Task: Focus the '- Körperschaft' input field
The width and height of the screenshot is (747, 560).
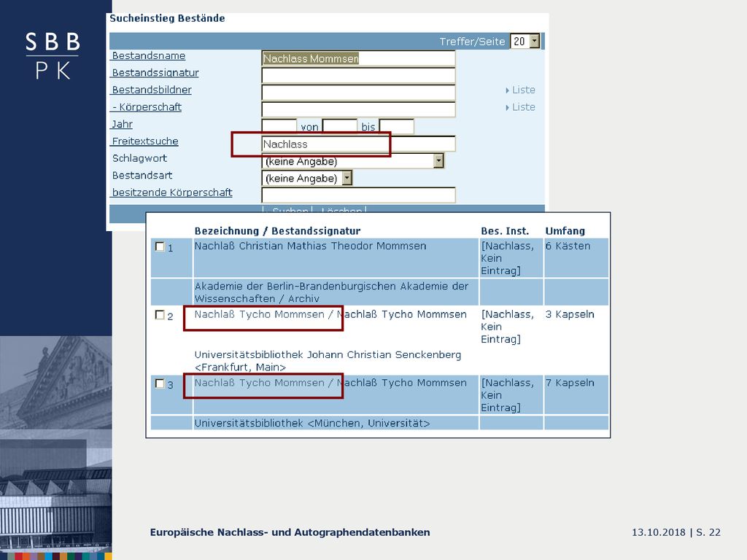Action: coord(358,109)
